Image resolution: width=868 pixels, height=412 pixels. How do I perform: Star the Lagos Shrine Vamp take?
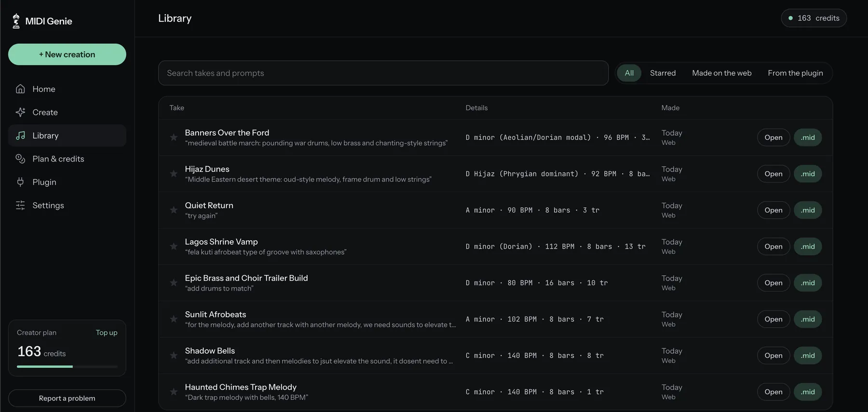174,247
